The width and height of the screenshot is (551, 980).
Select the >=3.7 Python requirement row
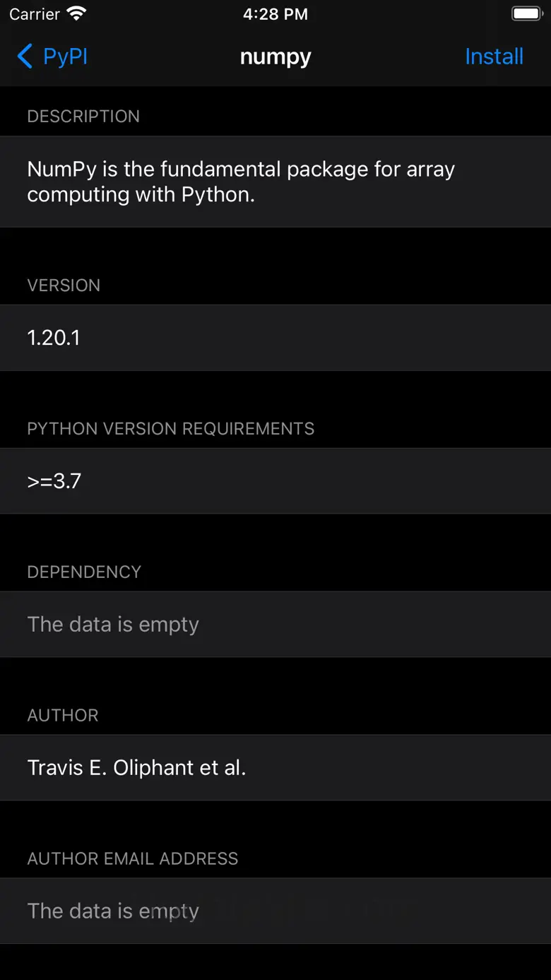pyautogui.click(x=275, y=481)
